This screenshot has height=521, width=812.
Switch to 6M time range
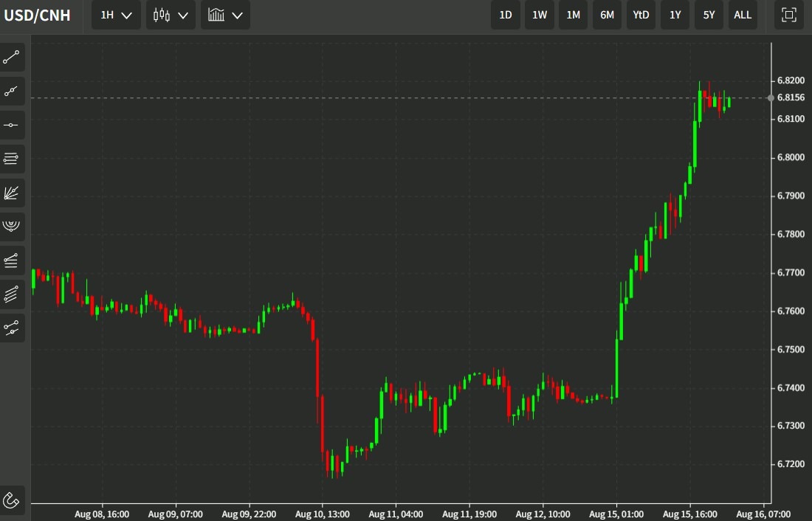[x=607, y=15]
